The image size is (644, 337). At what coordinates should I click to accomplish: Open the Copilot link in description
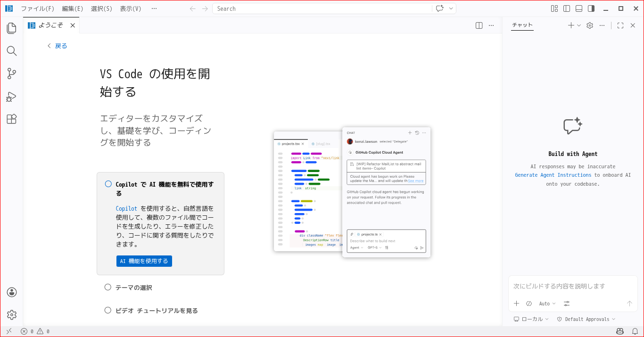(126, 208)
